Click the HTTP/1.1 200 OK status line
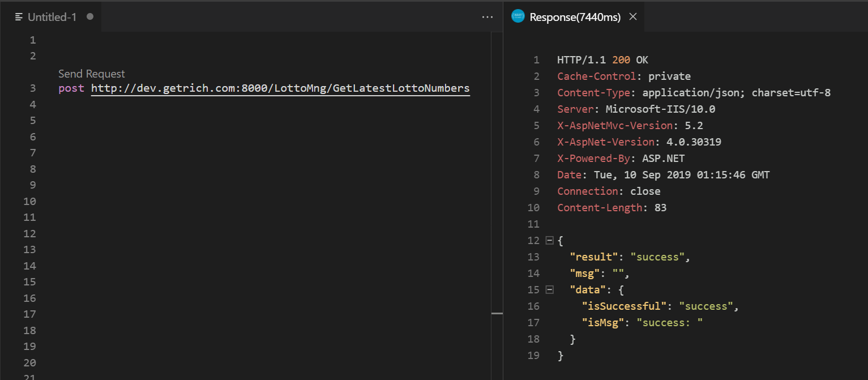This screenshot has width=868, height=380. 602,60
